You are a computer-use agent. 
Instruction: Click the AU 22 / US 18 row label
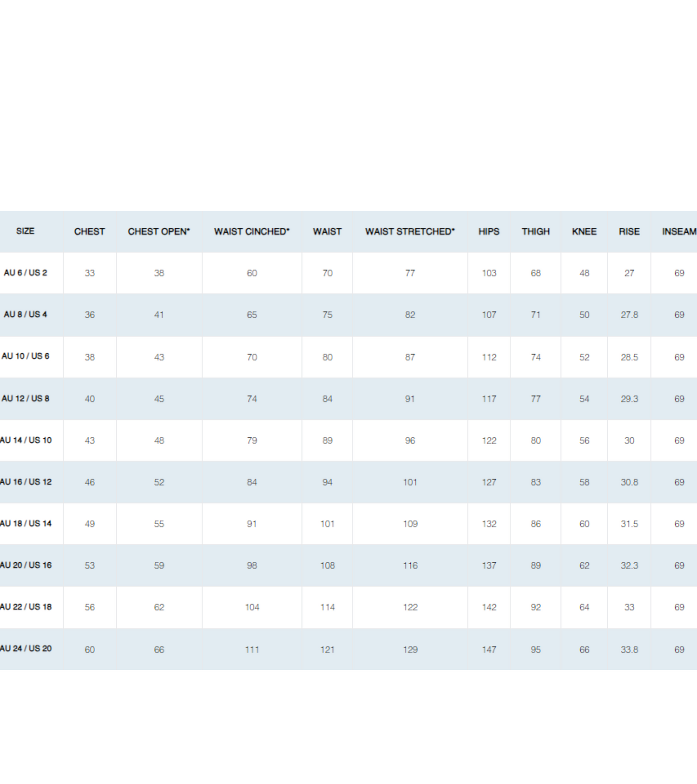pyautogui.click(x=26, y=607)
